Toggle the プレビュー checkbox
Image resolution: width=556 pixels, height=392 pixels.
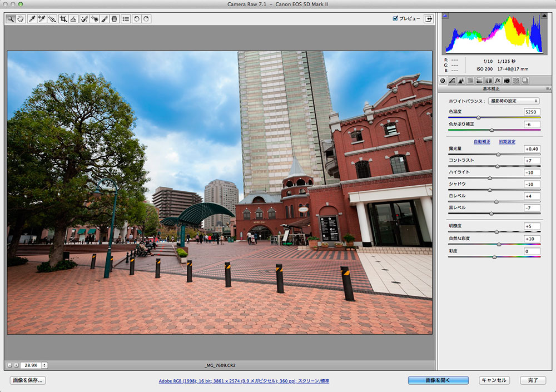(395, 18)
